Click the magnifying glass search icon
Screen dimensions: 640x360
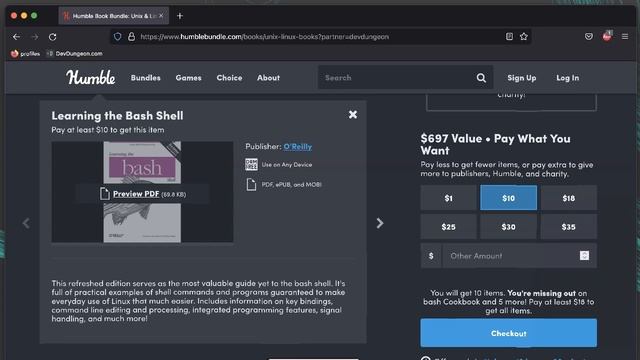click(481, 78)
